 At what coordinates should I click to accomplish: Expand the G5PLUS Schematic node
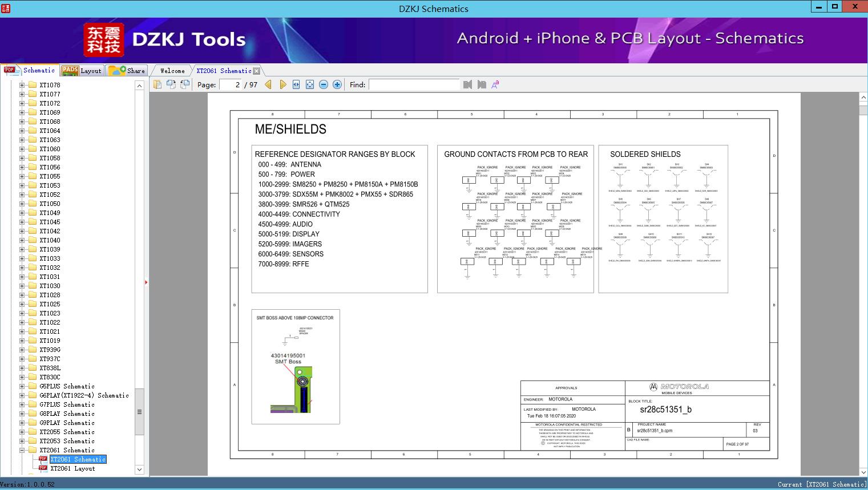[22, 386]
